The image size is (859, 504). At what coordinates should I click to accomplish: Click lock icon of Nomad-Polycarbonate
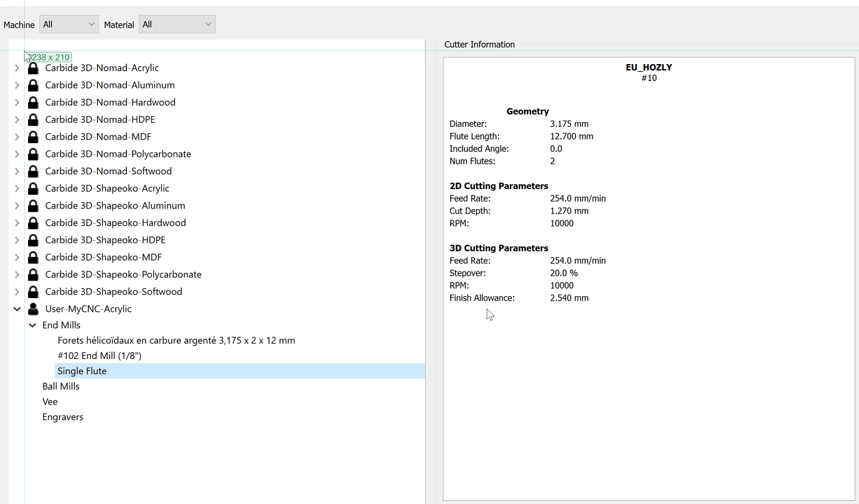click(34, 154)
